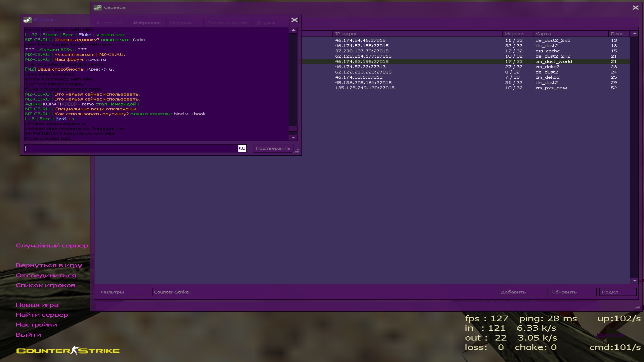Click the console scroll up arrow
Viewport: 644px width, 362px height.
[293, 31]
